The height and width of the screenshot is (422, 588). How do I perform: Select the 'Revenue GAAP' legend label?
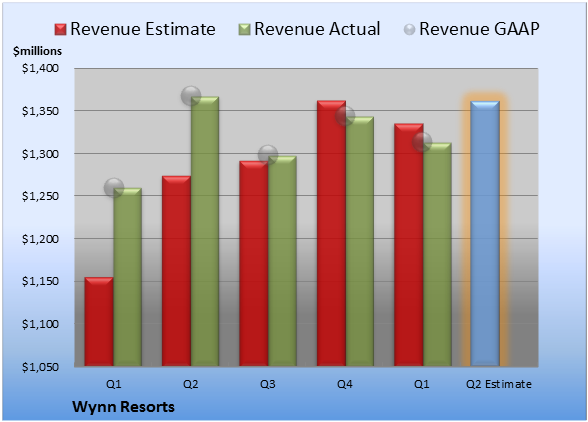tap(479, 29)
